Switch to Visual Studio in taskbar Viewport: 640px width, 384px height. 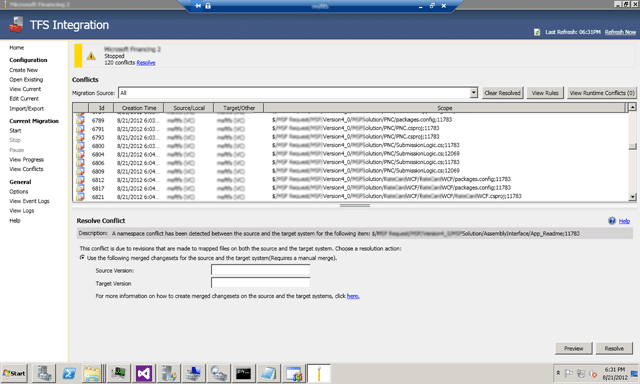tap(144, 373)
